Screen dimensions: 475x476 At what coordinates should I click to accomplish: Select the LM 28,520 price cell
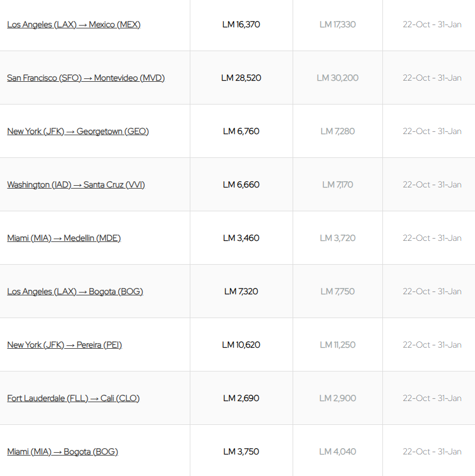241,78
